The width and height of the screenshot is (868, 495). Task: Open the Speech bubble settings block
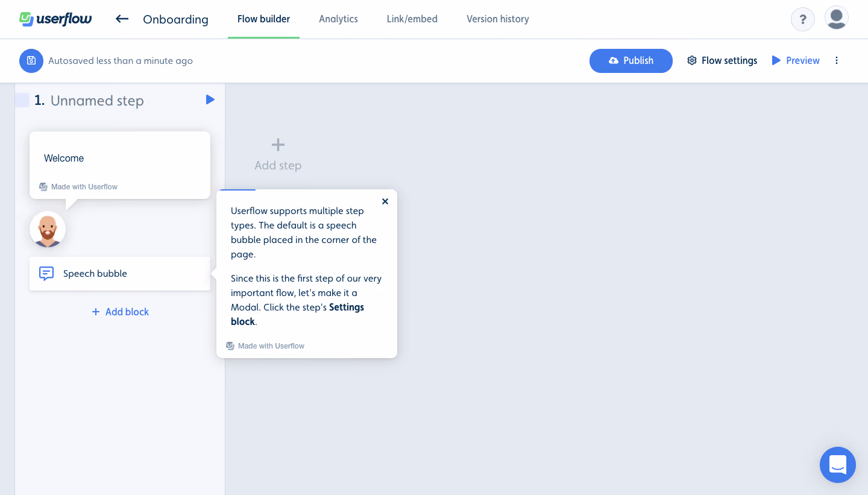pos(120,274)
